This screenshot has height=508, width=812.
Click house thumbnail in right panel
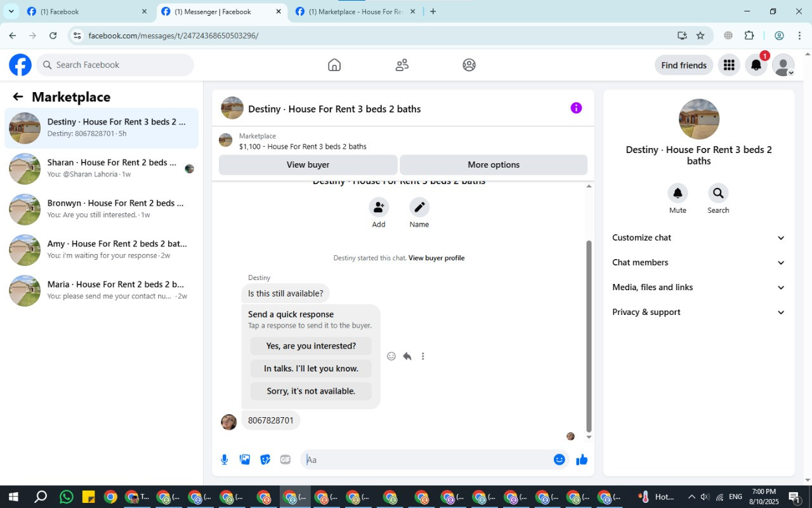tap(698, 119)
